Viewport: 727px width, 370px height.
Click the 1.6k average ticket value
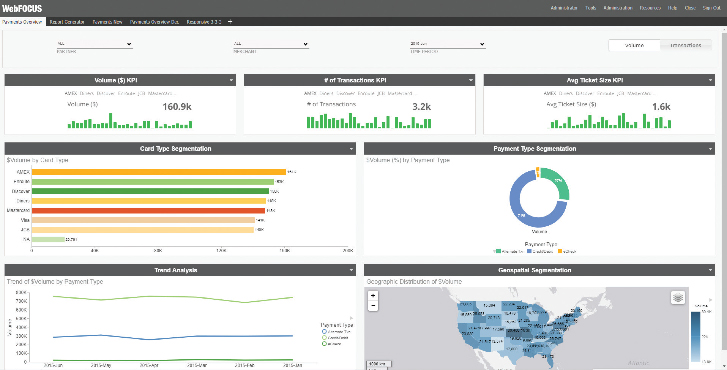[x=661, y=107]
